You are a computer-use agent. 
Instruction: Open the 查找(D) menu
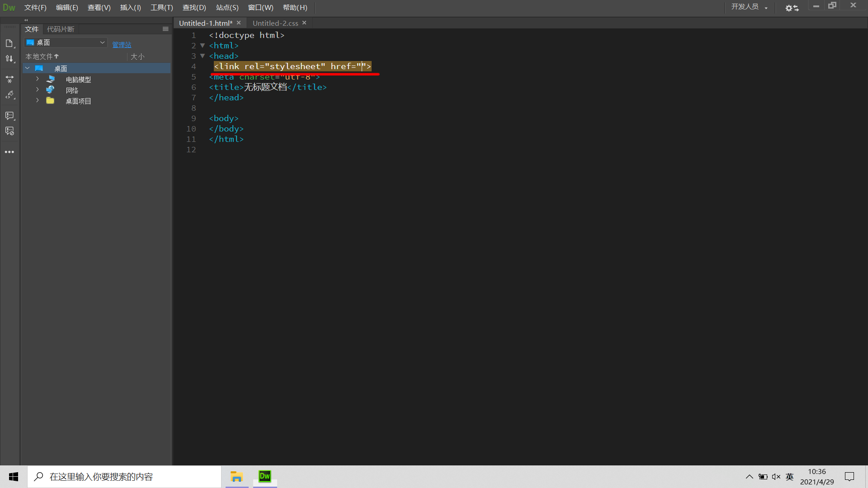(x=194, y=8)
